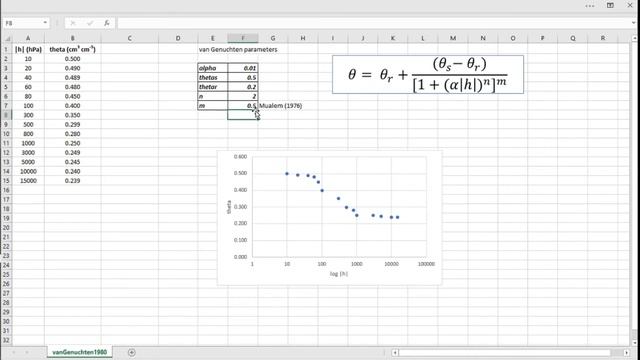Click the chart x-axis label 100000

click(x=426, y=264)
